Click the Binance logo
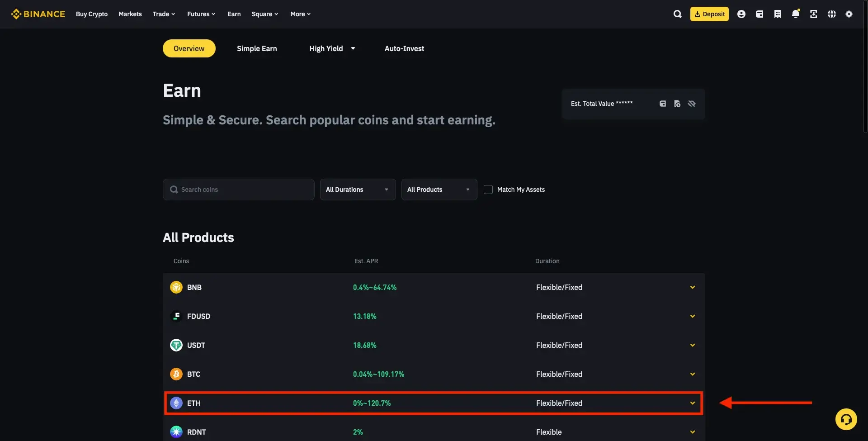The image size is (868, 441). click(x=38, y=14)
